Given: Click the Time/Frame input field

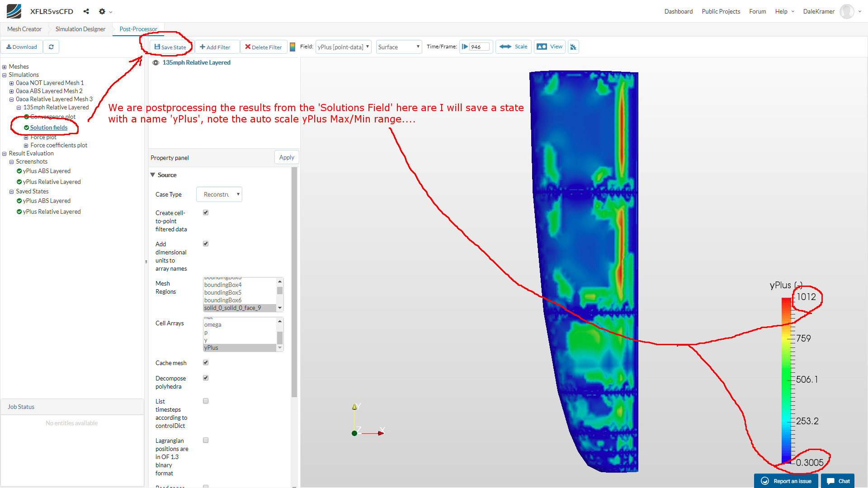Looking at the screenshot, I should (x=479, y=47).
